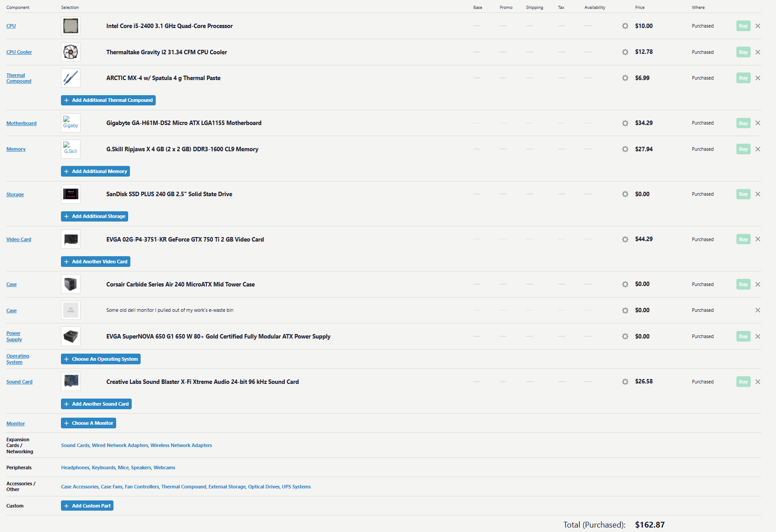
Task: Click gear icon for G.Skill Ripjaws memory
Action: (x=625, y=149)
